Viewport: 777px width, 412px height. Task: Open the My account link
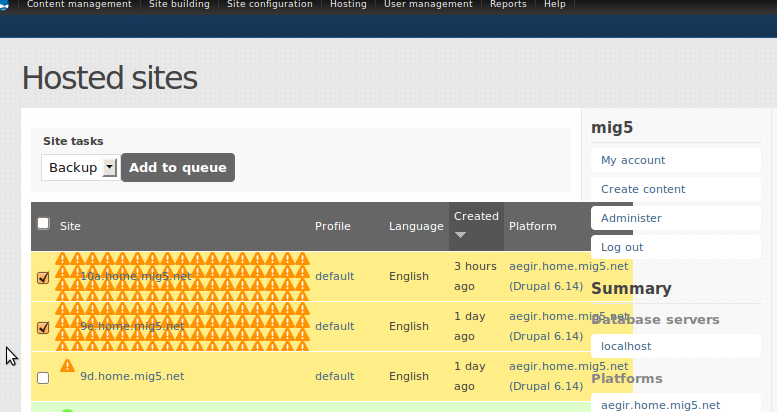[x=633, y=160]
